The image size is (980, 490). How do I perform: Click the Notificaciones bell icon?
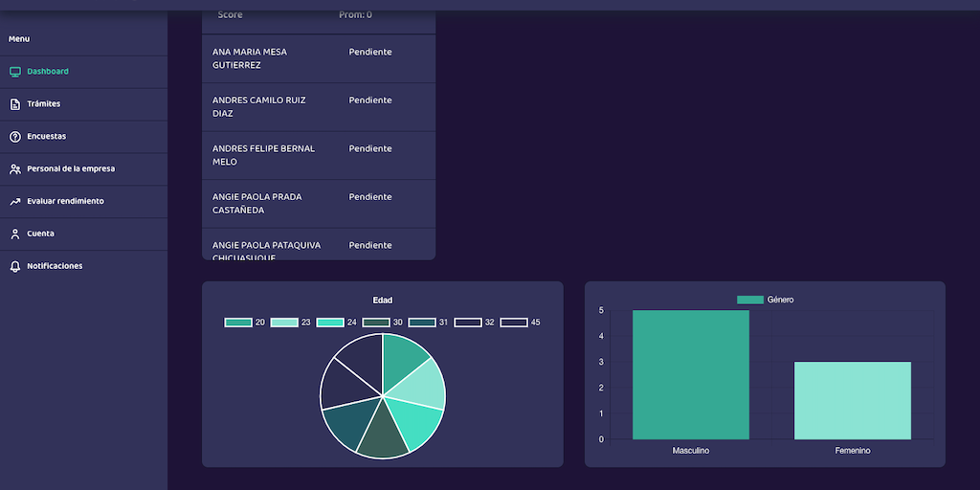click(15, 266)
